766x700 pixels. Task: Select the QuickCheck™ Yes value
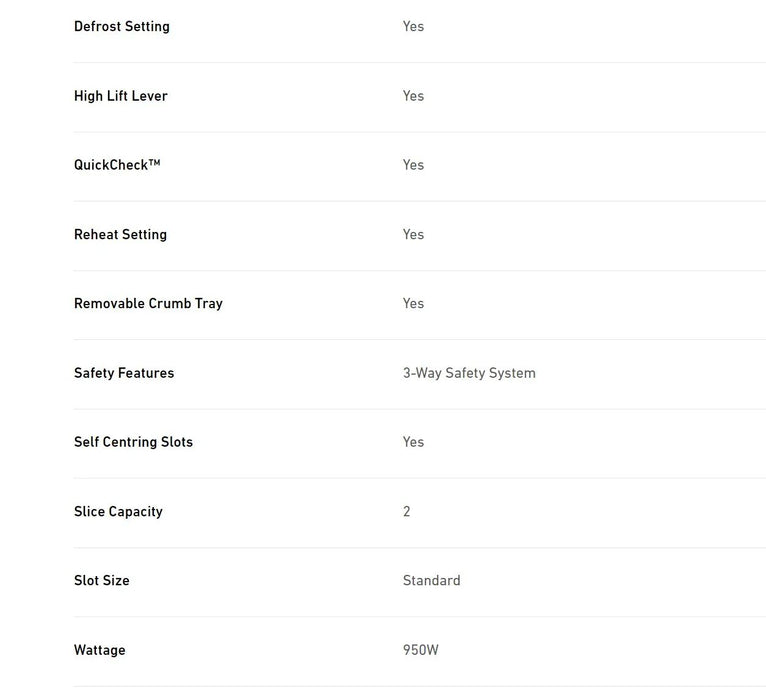tap(413, 165)
